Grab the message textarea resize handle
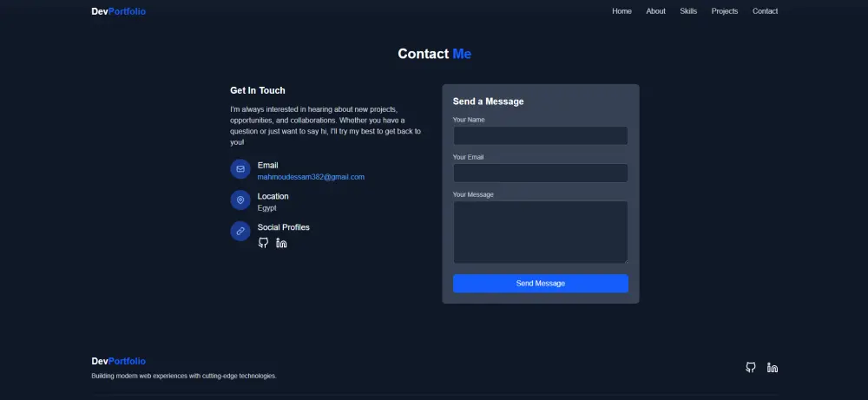 (626, 261)
